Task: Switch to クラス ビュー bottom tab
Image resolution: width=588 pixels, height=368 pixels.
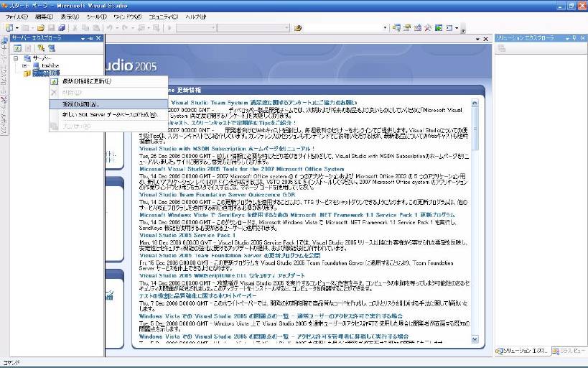Action: tap(569, 351)
